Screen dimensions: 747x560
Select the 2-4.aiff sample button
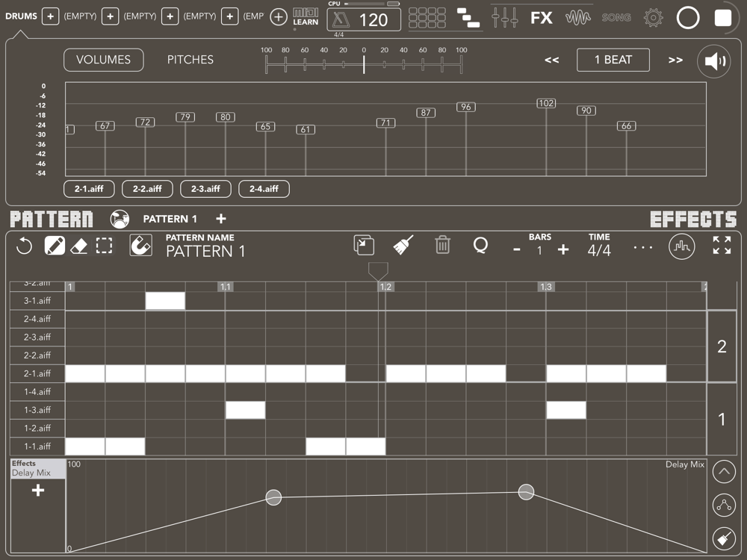[264, 189]
